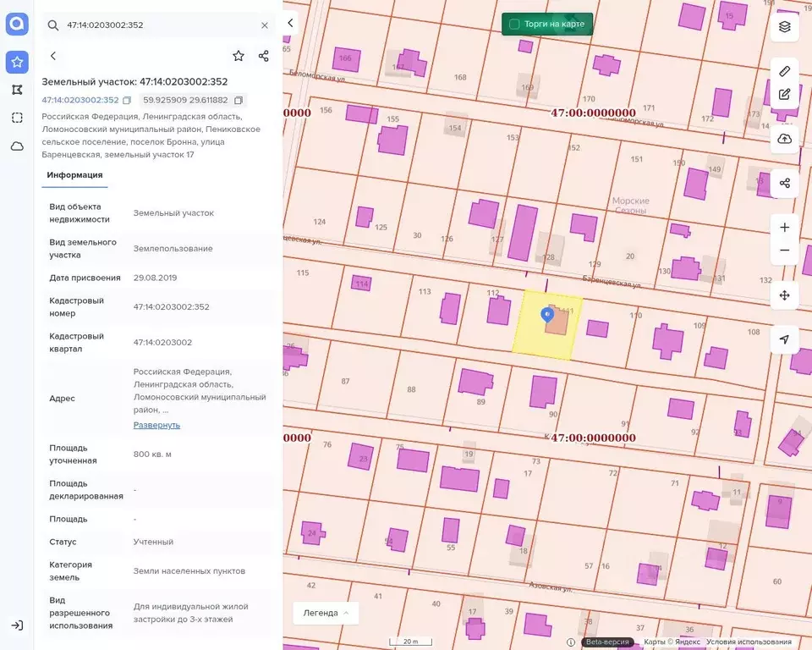The width and height of the screenshot is (812, 650).
Task: Click parcel 113 on the map
Action: [425, 292]
